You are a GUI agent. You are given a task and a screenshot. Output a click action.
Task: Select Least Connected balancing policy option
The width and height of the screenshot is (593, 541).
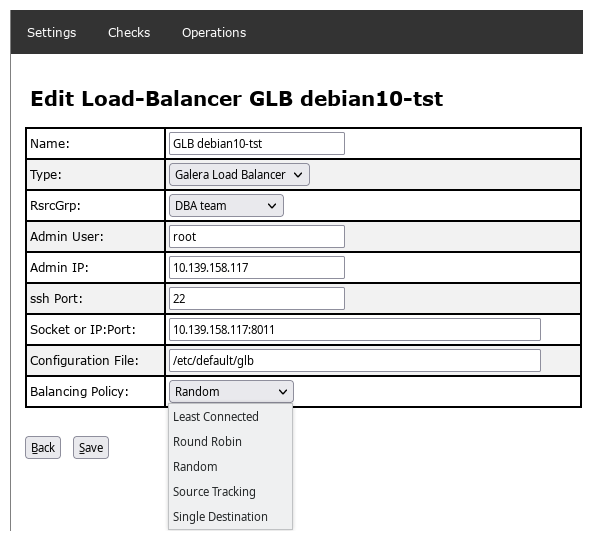point(230,417)
